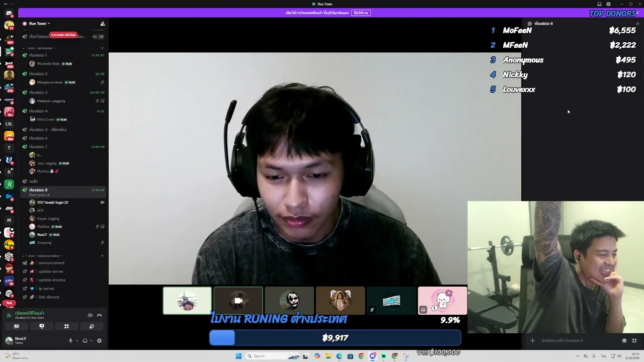Open the update-server channel
644x362 pixels.
tap(63, 271)
